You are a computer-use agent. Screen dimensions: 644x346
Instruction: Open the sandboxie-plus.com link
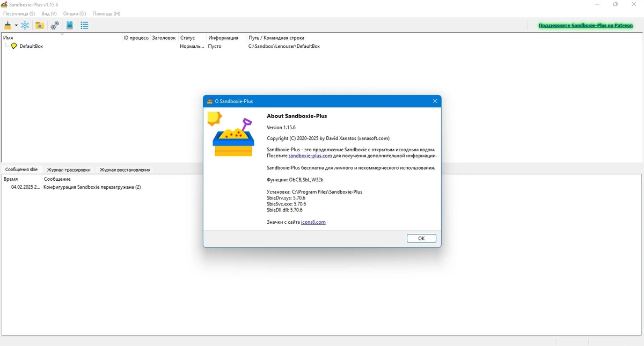tap(310, 156)
